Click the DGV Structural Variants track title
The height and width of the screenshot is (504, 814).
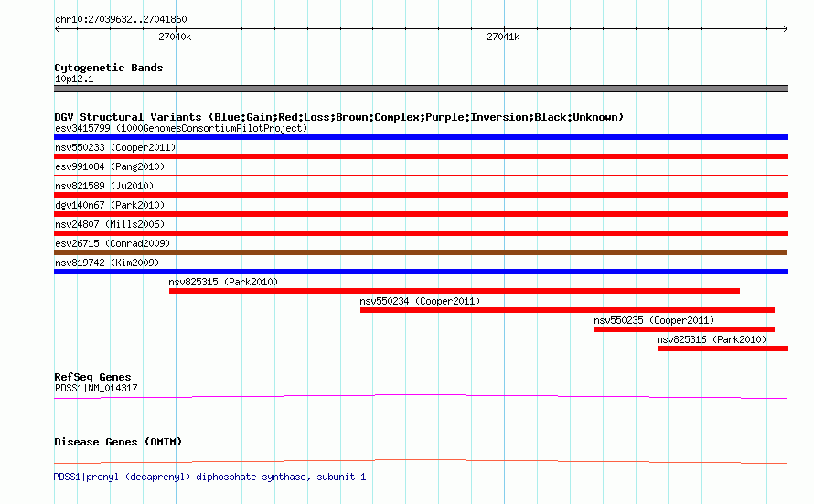pyautogui.click(x=338, y=117)
